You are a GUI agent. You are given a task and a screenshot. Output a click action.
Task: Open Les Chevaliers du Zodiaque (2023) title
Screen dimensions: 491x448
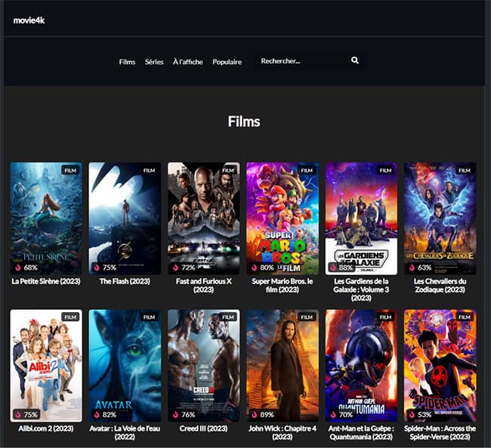[x=440, y=286]
